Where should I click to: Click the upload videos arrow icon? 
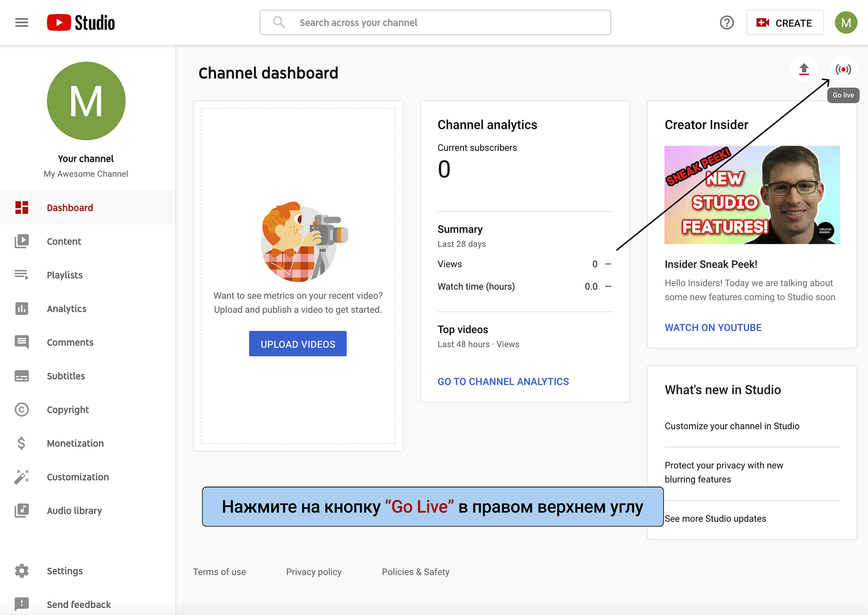tap(804, 69)
